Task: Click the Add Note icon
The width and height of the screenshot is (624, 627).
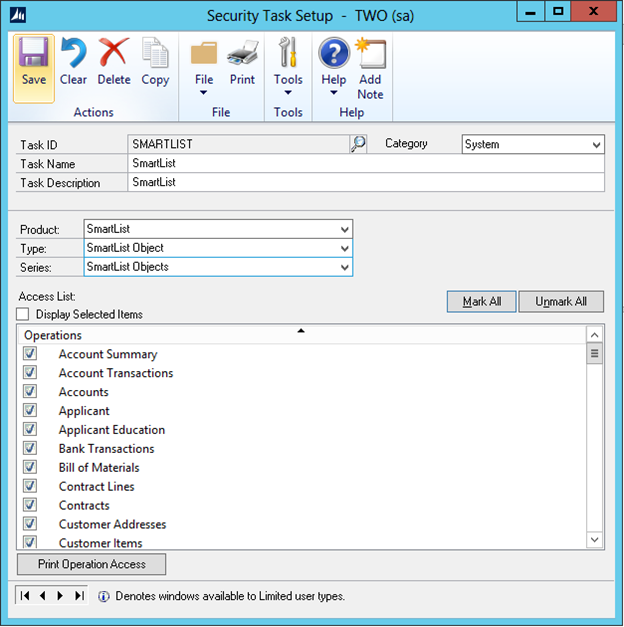Action: coord(371,53)
